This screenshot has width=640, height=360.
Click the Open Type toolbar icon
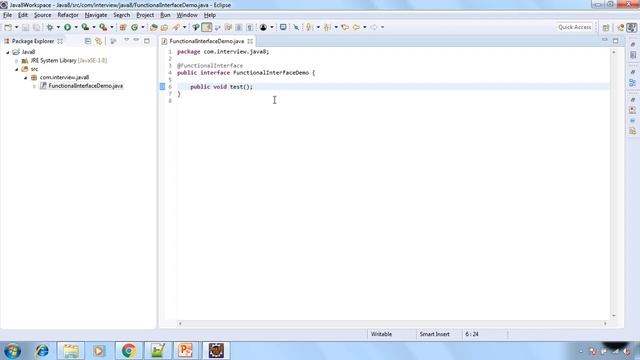coord(153,27)
